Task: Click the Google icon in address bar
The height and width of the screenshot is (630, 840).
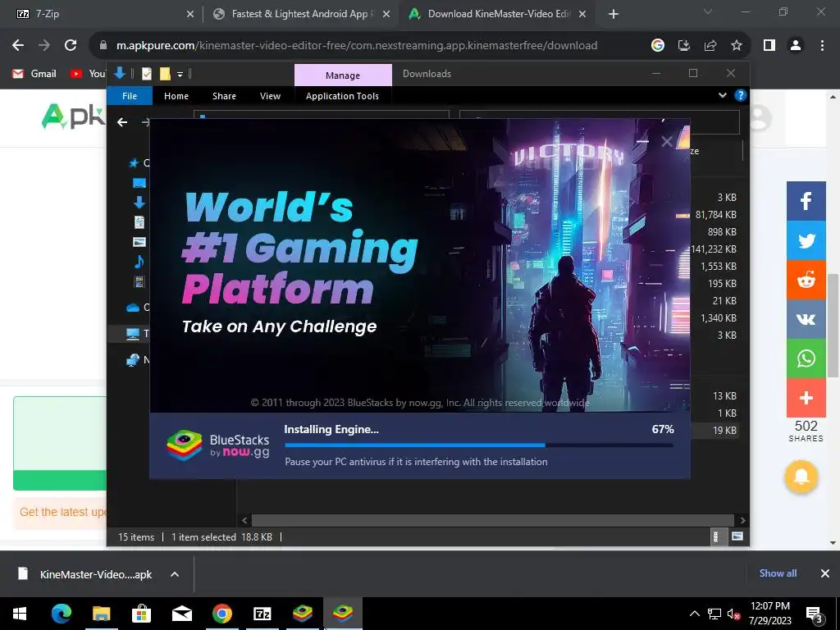Action: [658, 46]
